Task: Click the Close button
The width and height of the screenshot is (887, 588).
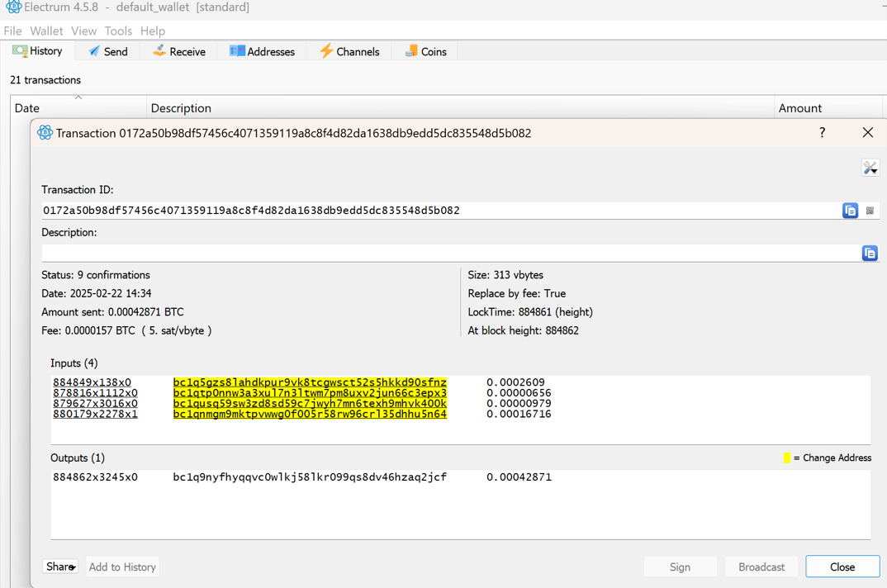Action: coord(842,567)
